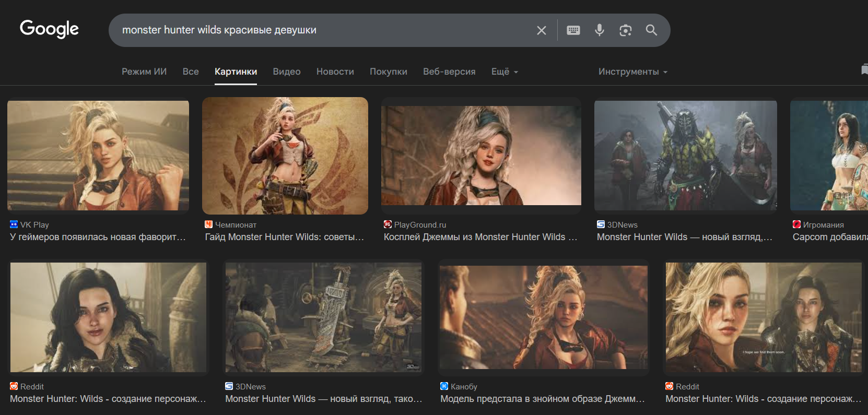Start voice search with microphone icon
The image size is (868, 415).
pos(600,30)
